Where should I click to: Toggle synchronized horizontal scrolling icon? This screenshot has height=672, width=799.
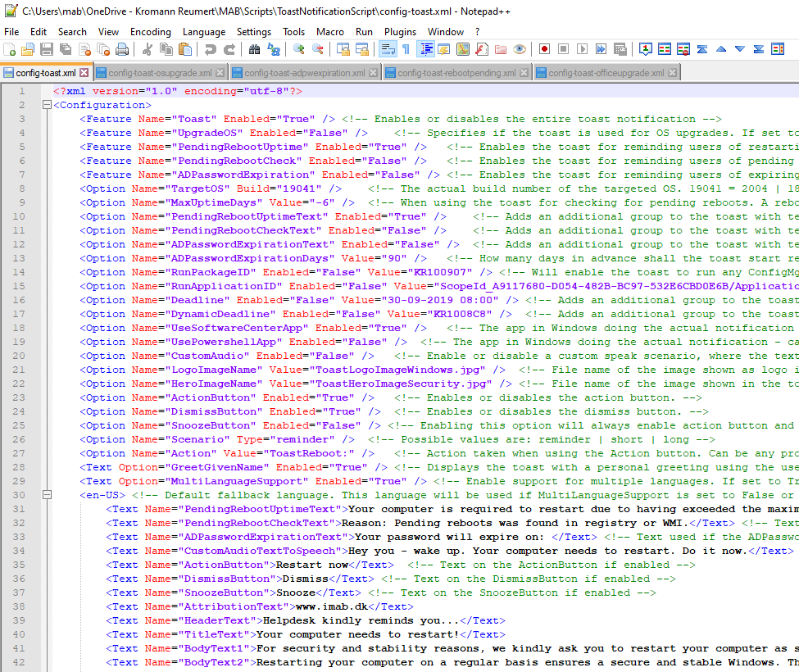(361, 49)
